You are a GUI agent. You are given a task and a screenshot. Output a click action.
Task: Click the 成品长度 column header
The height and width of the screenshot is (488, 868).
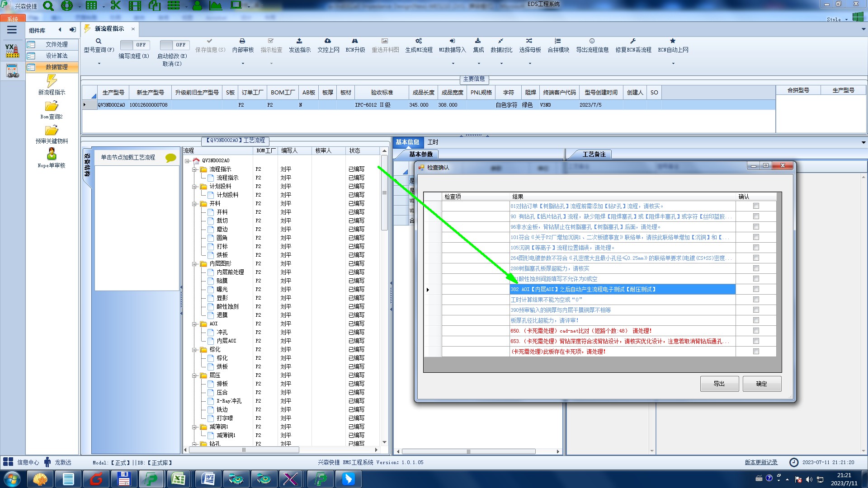[x=423, y=92]
